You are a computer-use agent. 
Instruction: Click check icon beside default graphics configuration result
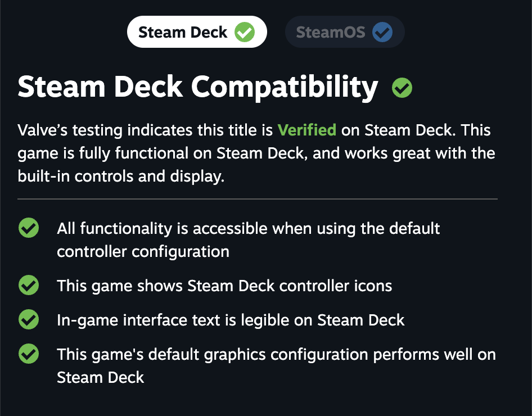pos(29,354)
